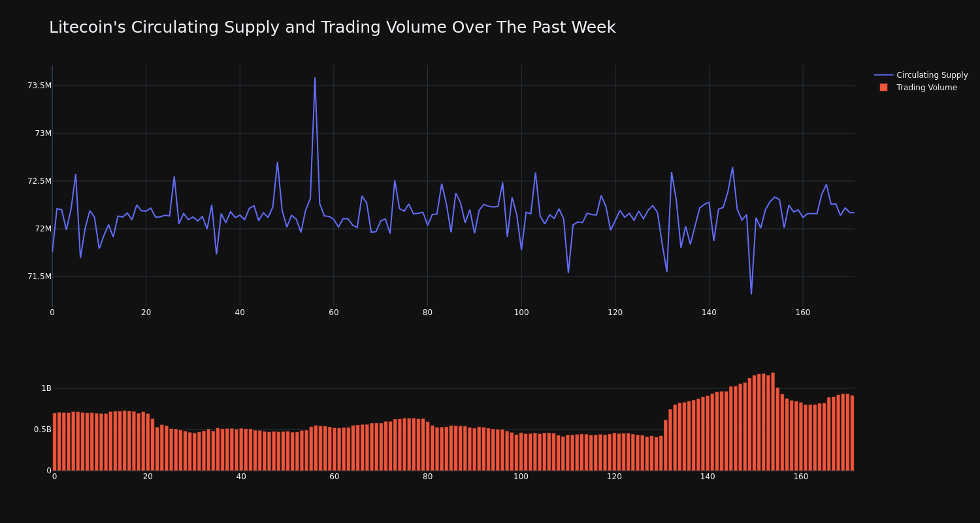Click x-axis label 160 on volume chart

tap(801, 477)
